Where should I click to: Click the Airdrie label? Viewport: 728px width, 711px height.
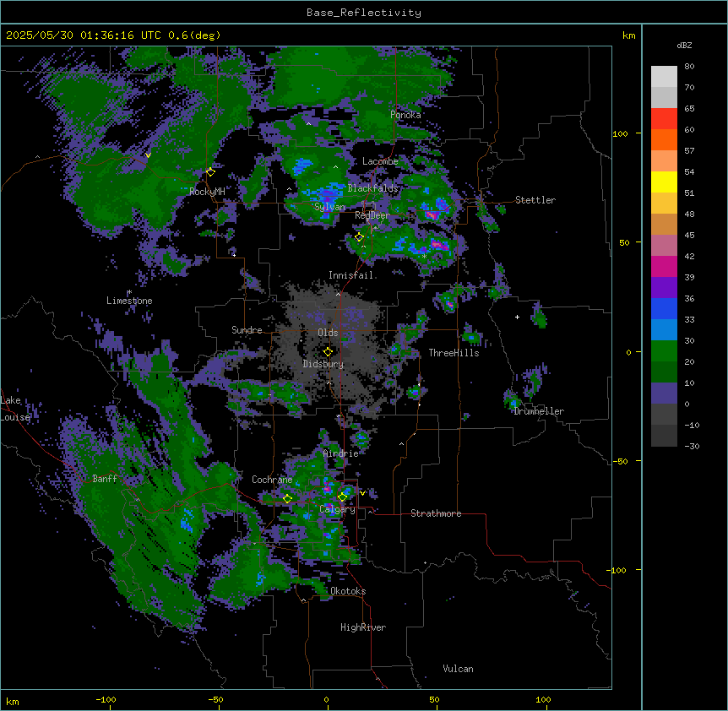pos(341,453)
